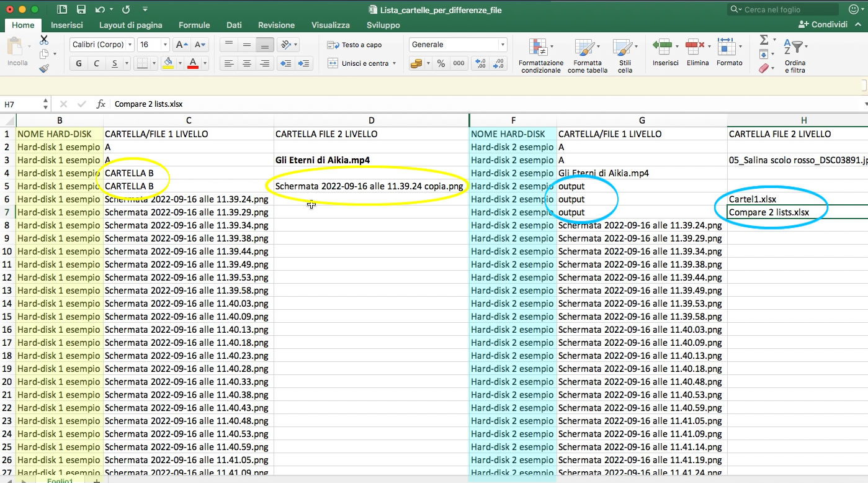Click the Formato cells button

click(729, 52)
